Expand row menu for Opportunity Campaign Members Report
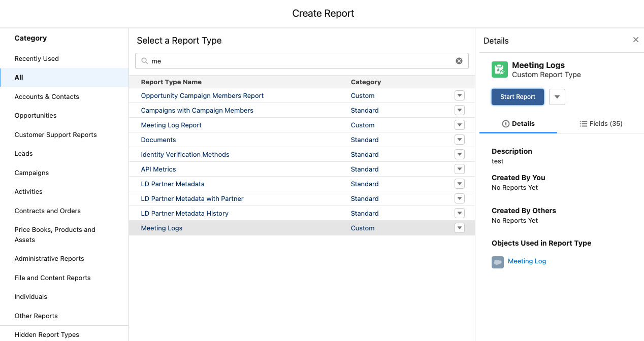The image size is (644, 341). click(460, 95)
